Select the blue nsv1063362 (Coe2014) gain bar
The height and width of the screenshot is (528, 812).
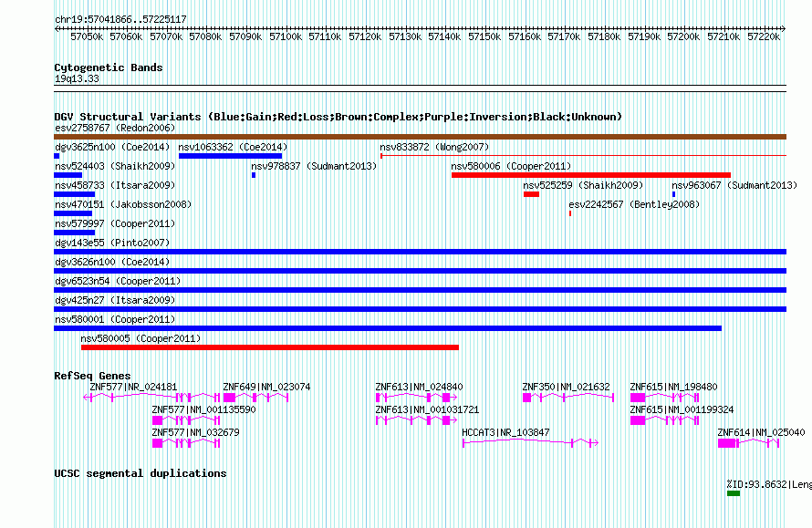point(231,156)
